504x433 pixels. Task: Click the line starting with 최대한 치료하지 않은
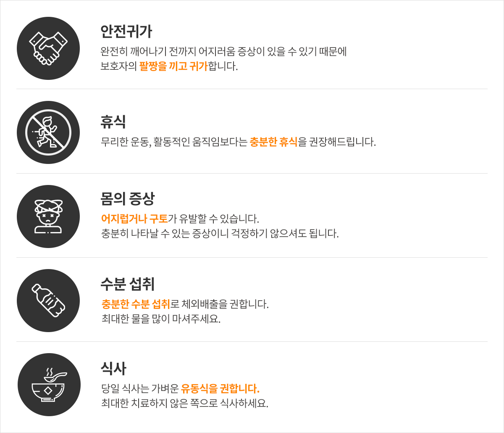coord(184,403)
